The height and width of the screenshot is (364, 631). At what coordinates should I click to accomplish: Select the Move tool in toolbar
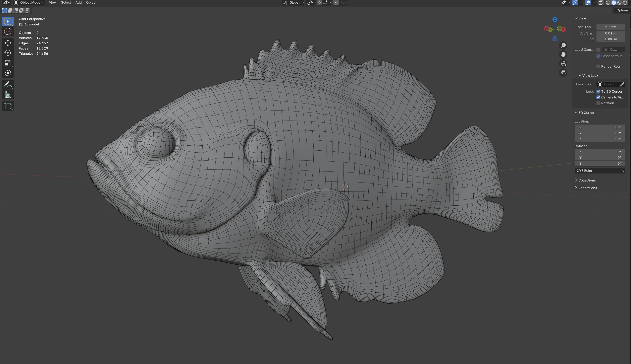pyautogui.click(x=8, y=43)
